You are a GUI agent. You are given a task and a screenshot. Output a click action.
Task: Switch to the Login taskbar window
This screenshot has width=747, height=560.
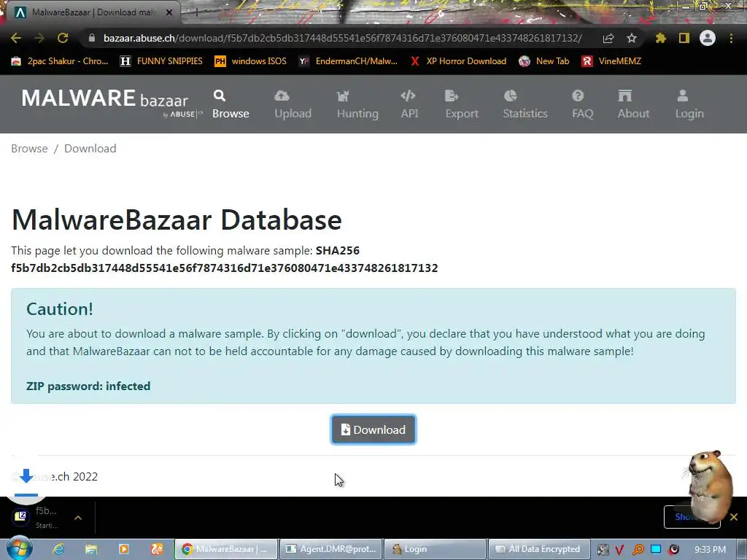pyautogui.click(x=435, y=549)
